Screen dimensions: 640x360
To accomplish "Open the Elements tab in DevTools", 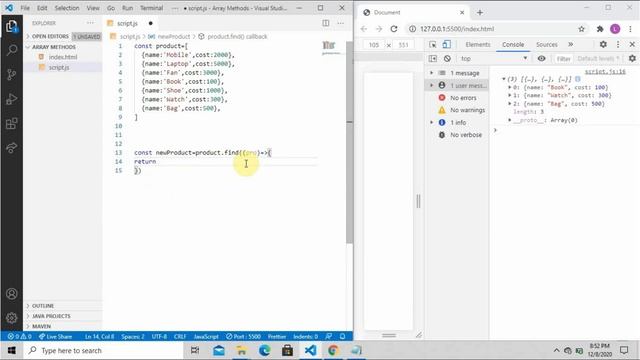I will (478, 44).
